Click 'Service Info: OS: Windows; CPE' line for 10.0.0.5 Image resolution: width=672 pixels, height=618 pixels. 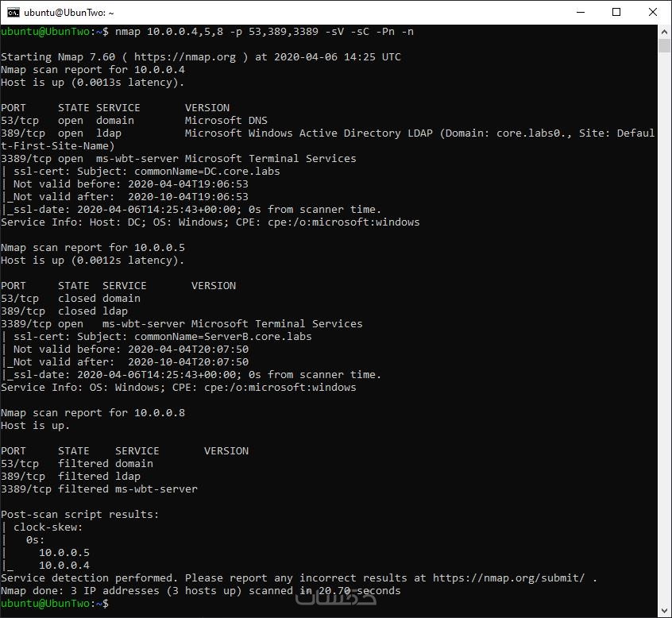click(x=178, y=388)
